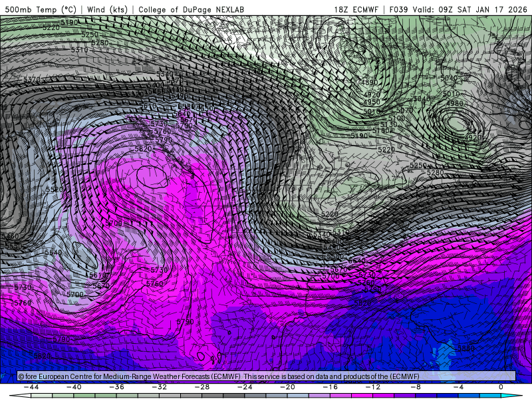Click the "Wind (kts)" header label
Viewport: 532px width, 399px height.
pyautogui.click(x=107, y=9)
